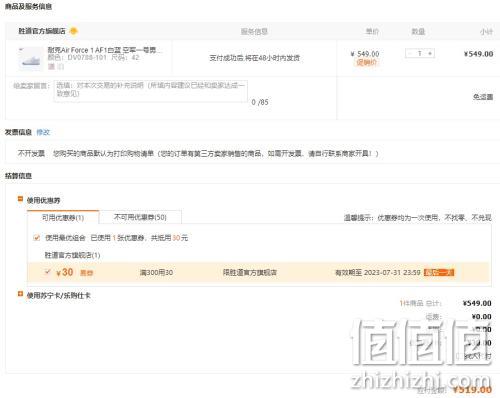This screenshot has width=500, height=398.
Task: Open the 耐克Air Force 1 AF1 product title
Action: 105,50
